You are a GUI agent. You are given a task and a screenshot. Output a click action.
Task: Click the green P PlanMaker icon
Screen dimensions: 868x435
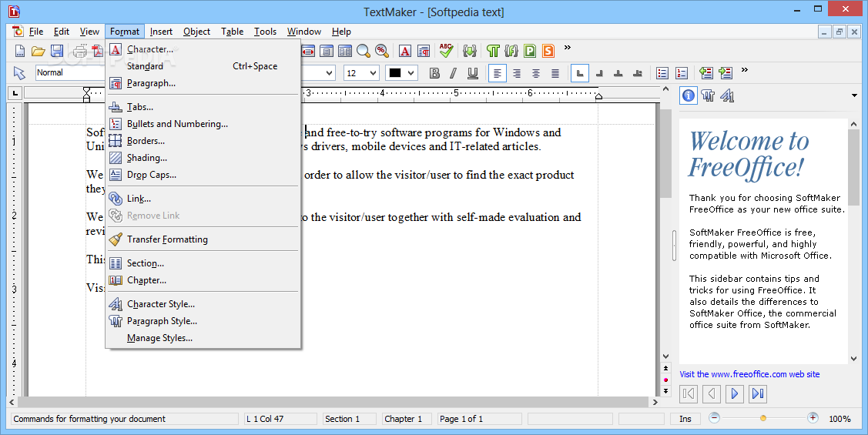pos(530,52)
